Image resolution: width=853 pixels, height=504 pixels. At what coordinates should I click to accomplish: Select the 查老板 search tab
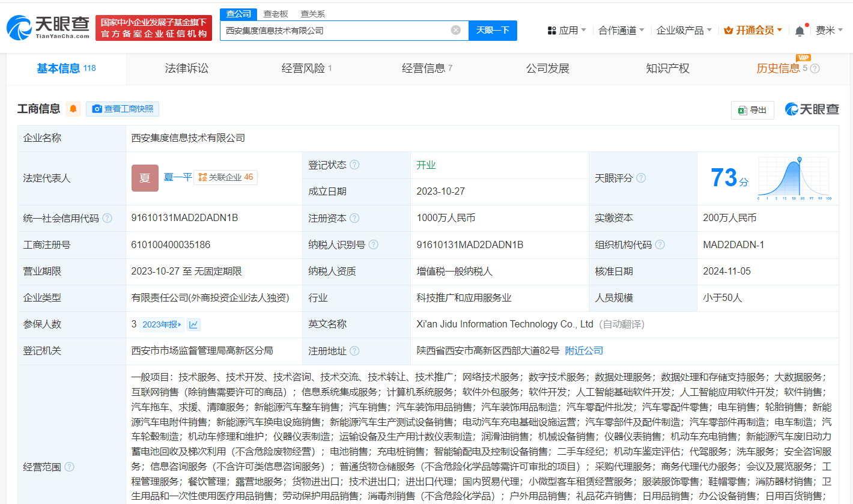276,14
